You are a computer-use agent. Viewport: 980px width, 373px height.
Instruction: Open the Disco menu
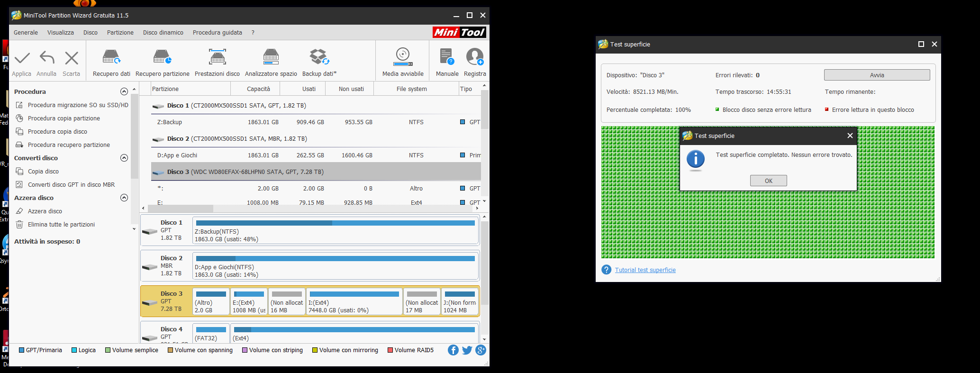[x=91, y=33]
